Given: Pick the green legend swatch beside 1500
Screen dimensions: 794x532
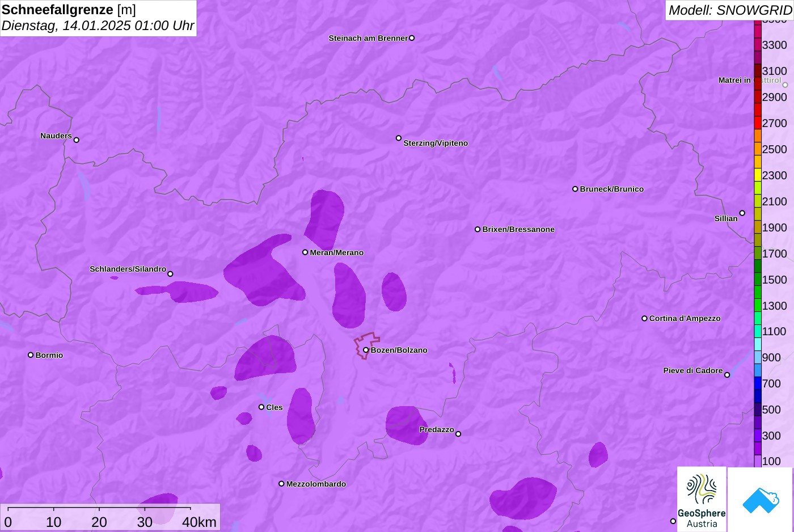Looking at the screenshot, I should point(758,280).
